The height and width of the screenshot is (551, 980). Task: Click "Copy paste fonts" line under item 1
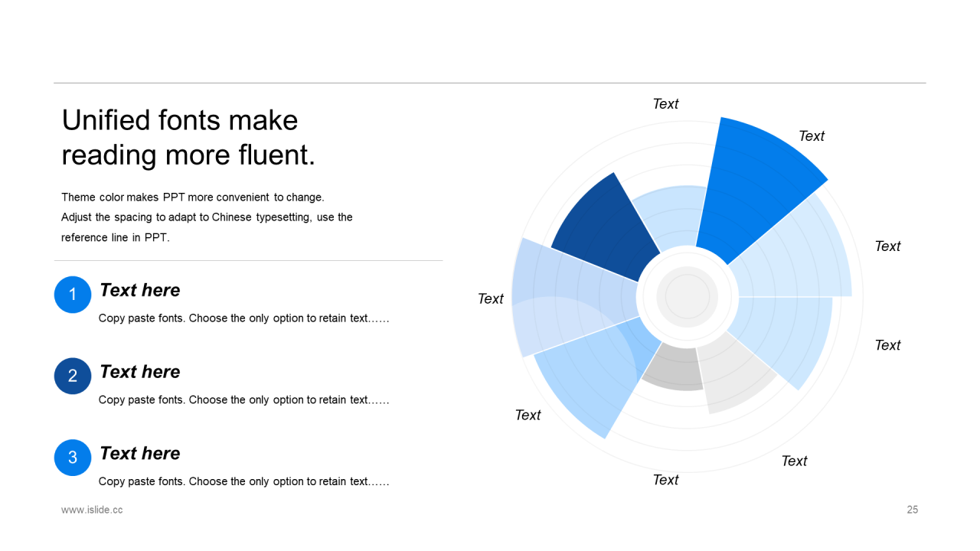point(243,318)
